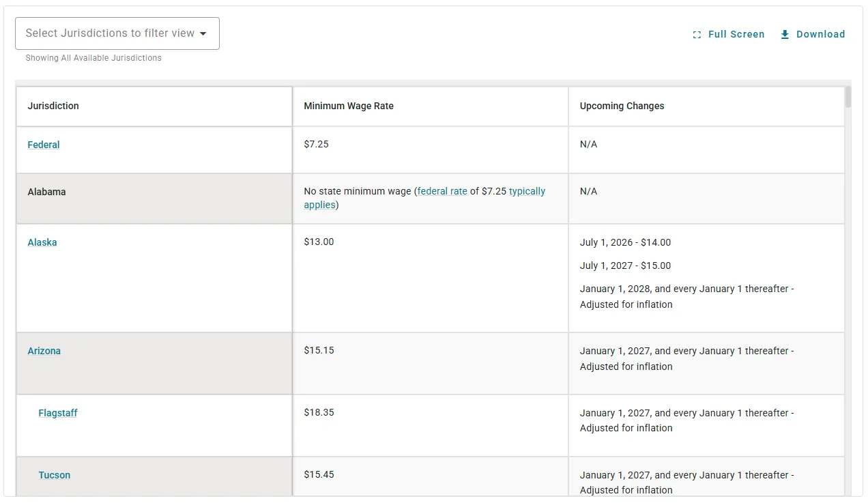868x503 pixels.
Task: Go to the Tucson city link
Action: (x=55, y=475)
